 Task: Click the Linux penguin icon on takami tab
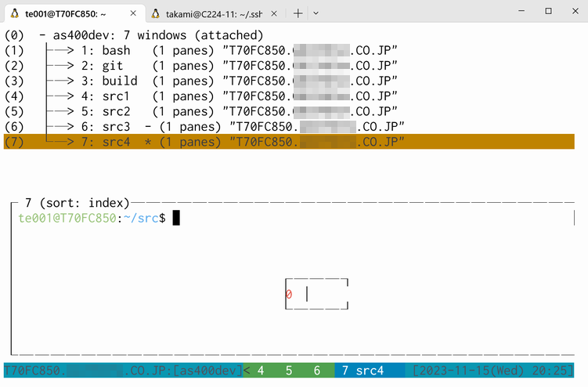click(x=156, y=14)
